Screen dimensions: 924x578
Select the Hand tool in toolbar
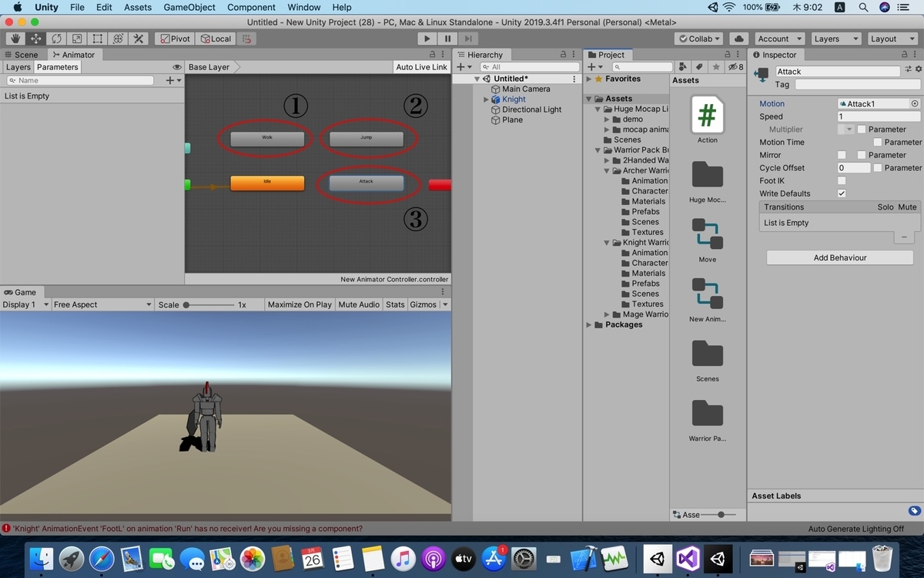point(15,39)
